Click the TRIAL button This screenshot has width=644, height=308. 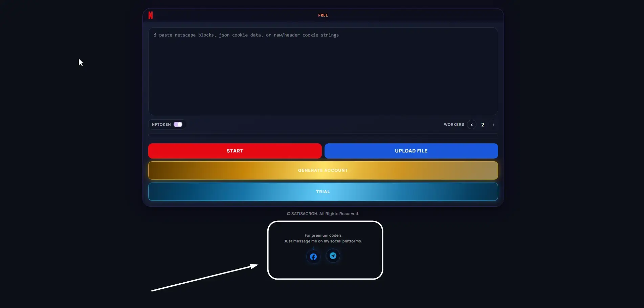(323, 192)
